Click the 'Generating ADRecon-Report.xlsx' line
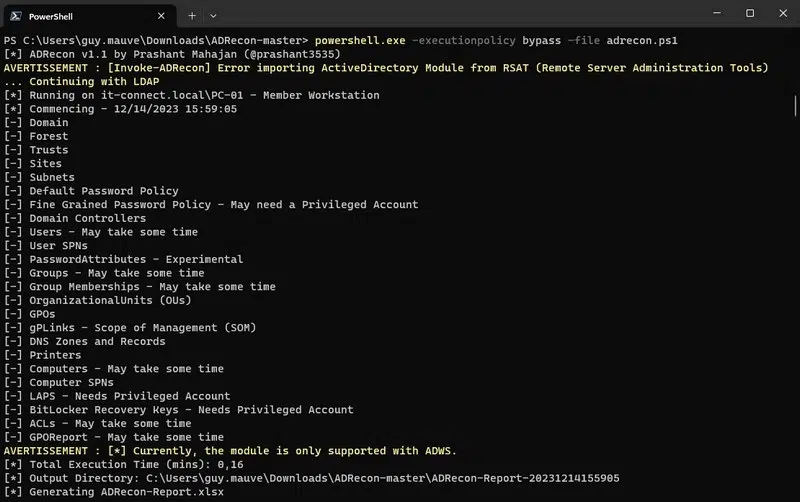 (x=114, y=492)
